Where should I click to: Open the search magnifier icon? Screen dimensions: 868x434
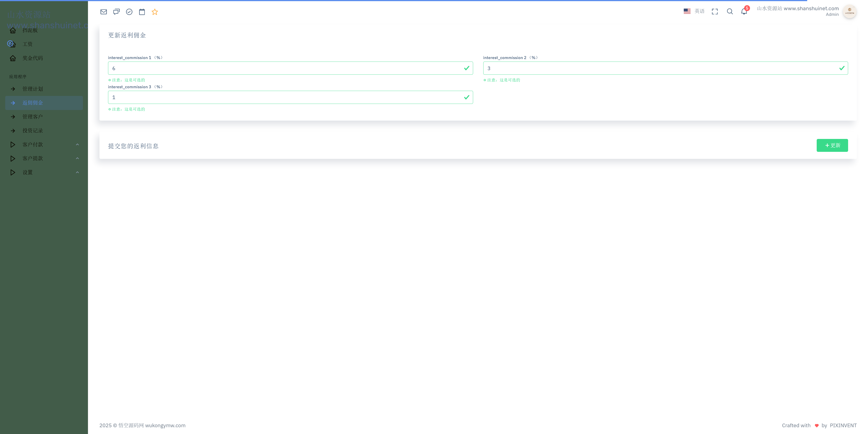click(x=729, y=12)
